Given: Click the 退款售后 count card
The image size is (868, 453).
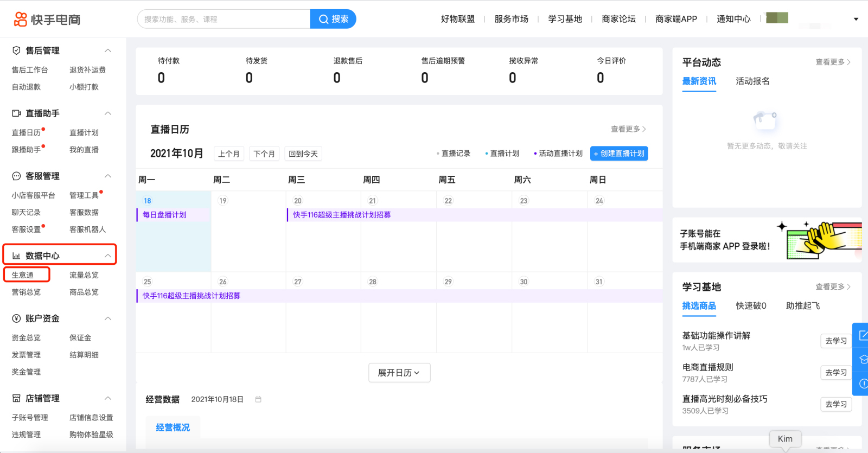Looking at the screenshot, I should tap(348, 71).
